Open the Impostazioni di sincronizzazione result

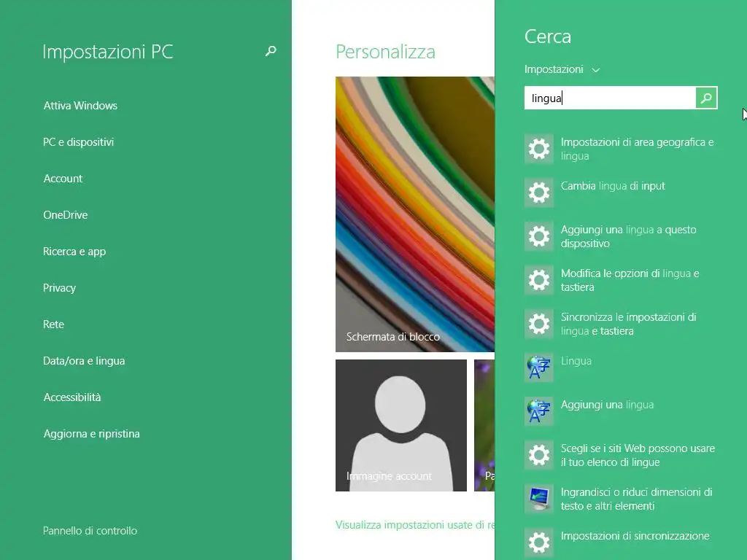[622, 542]
